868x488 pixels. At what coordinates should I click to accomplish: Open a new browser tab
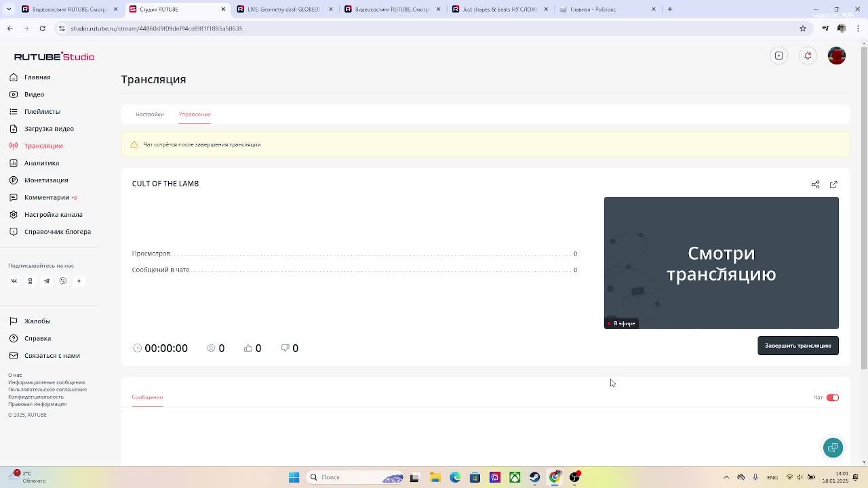(x=670, y=9)
